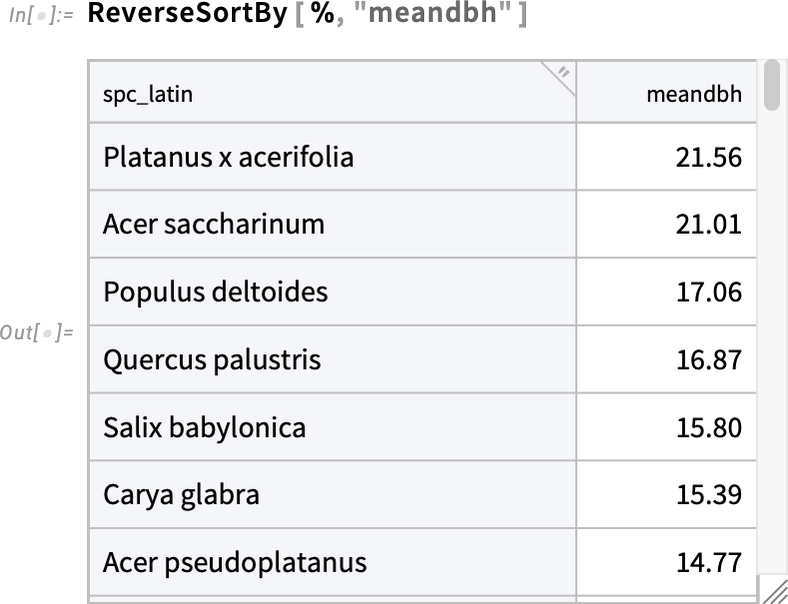This screenshot has width=788, height=604.
Task: Click the Out[] output cell label
Action: (37, 332)
